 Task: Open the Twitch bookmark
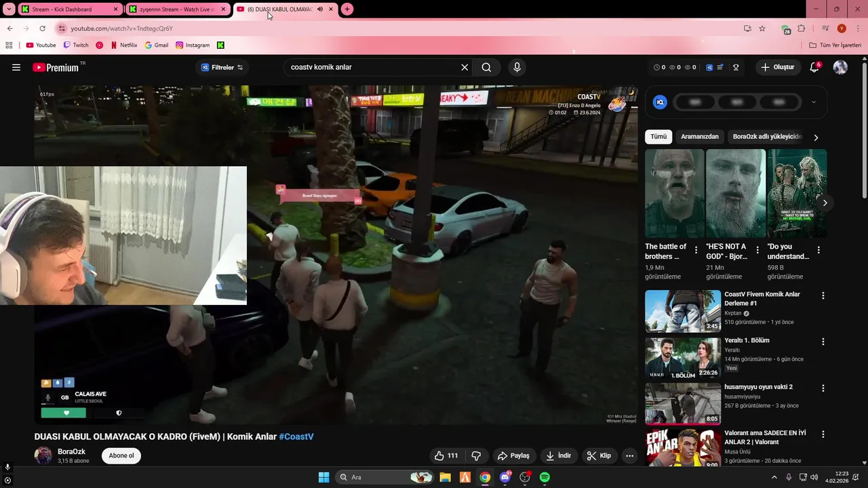[76, 45]
